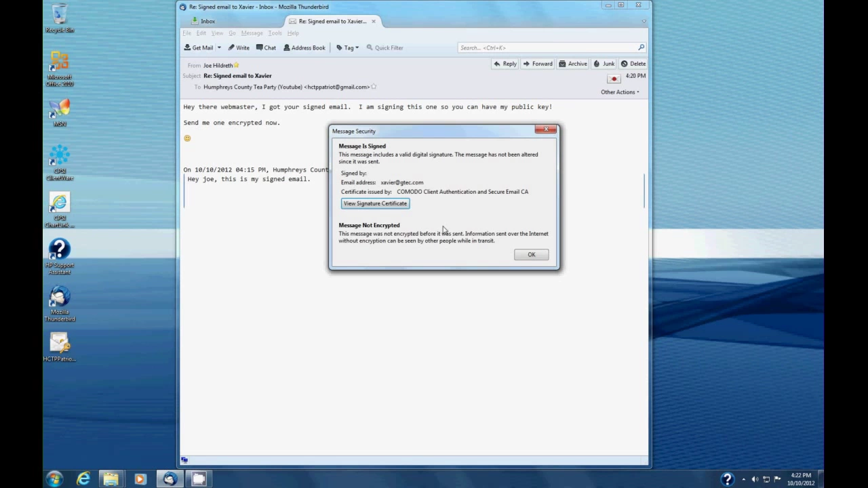This screenshot has width=868, height=488.
Task: Select Mozilla Thunderbird desktop shortcut
Action: tap(60, 304)
